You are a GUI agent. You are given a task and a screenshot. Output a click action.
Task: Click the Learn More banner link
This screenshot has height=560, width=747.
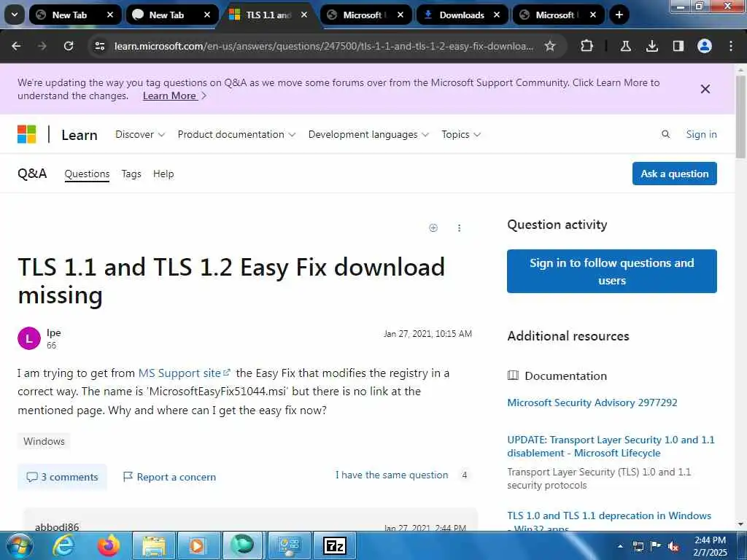[x=169, y=96]
